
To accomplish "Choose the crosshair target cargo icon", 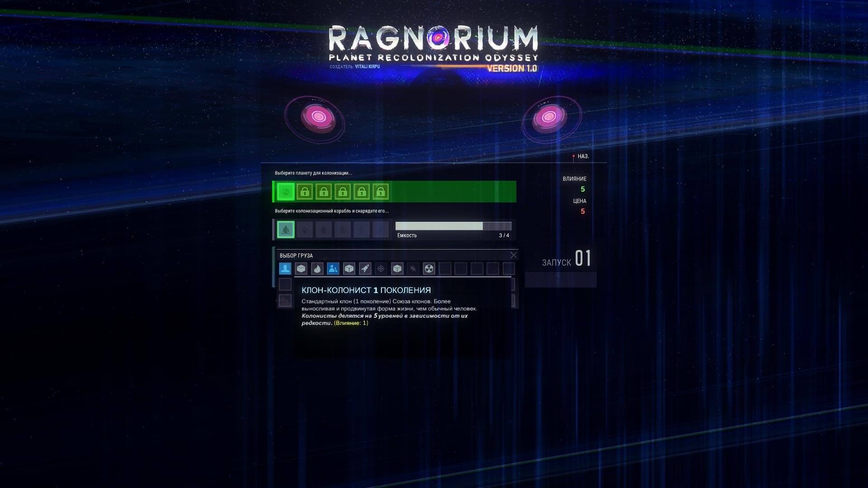I will click(381, 269).
